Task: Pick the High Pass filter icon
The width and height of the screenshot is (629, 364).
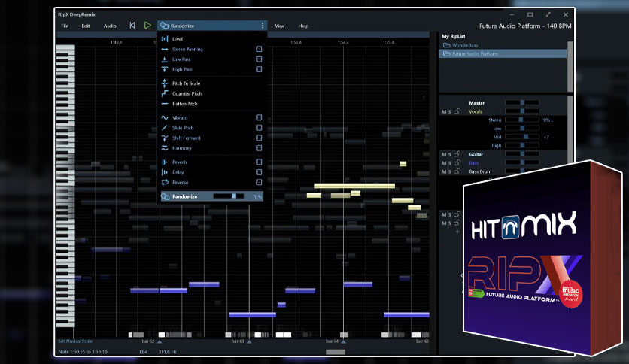Action: point(165,69)
